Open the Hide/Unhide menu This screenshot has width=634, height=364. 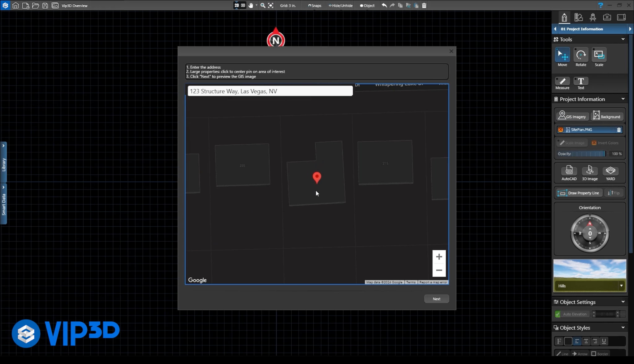click(x=341, y=6)
